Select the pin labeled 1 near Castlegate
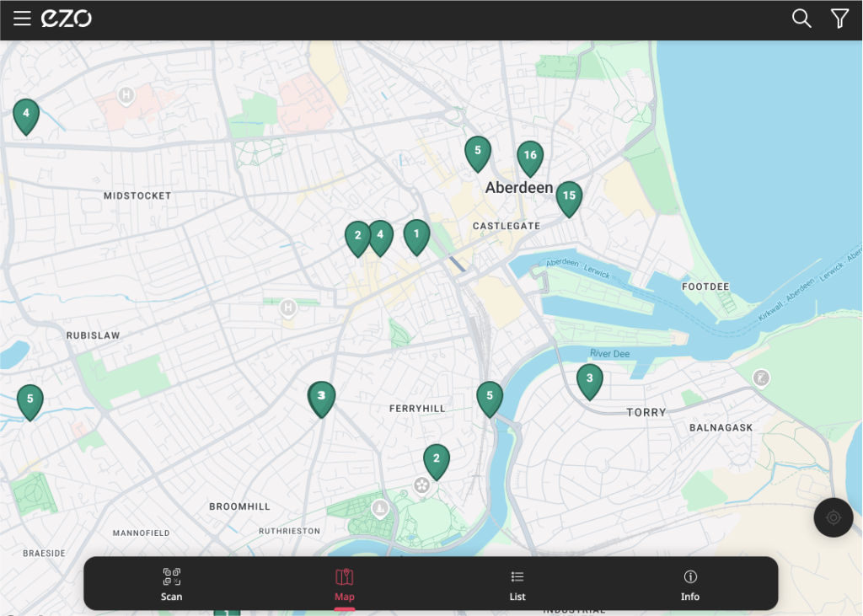 (x=416, y=236)
